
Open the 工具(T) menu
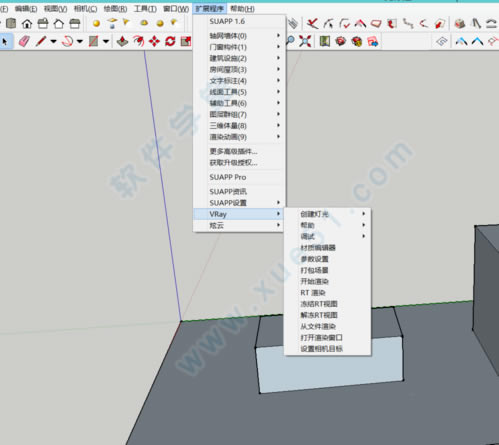point(145,9)
